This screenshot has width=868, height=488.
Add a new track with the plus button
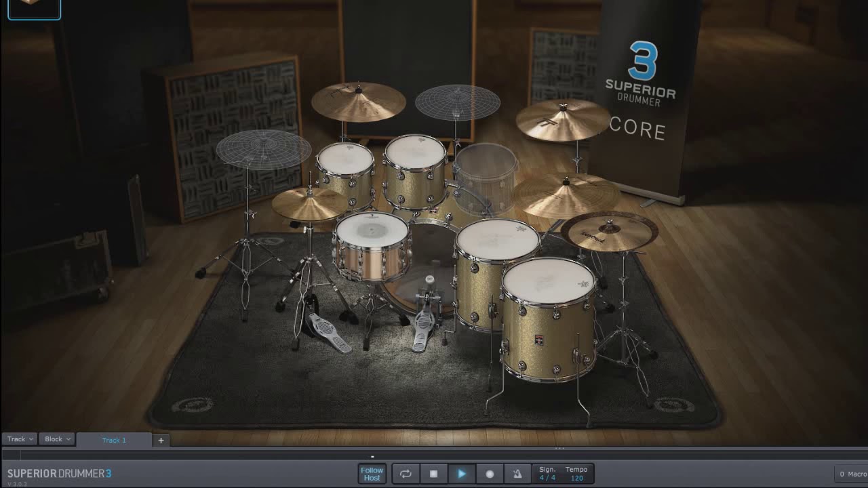161,440
